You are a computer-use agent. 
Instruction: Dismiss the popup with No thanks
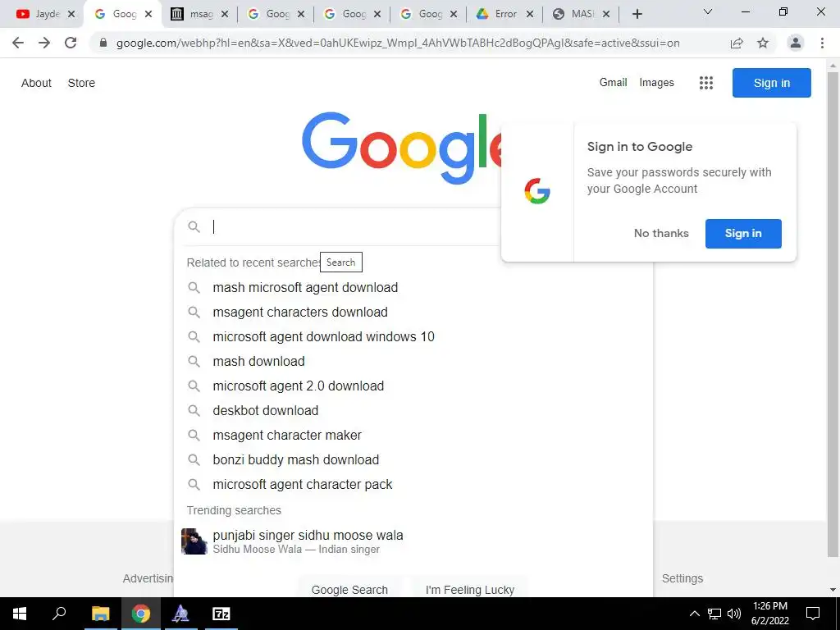661,233
